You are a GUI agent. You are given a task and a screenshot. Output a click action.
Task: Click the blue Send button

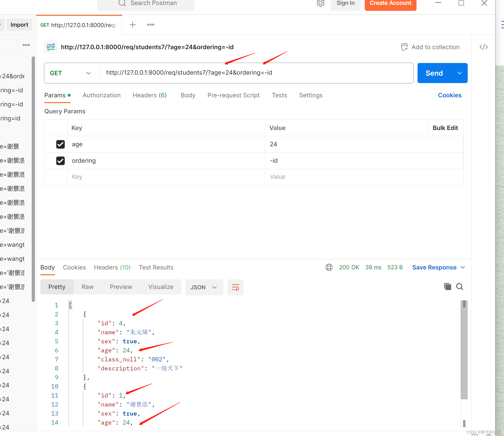pos(434,73)
